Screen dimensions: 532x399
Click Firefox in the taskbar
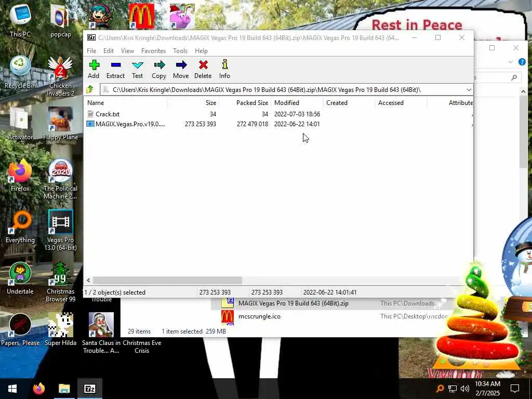[x=38, y=389]
